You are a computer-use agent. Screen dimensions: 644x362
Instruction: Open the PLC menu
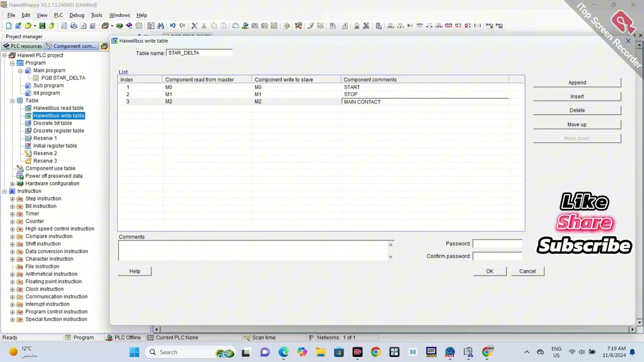58,15
